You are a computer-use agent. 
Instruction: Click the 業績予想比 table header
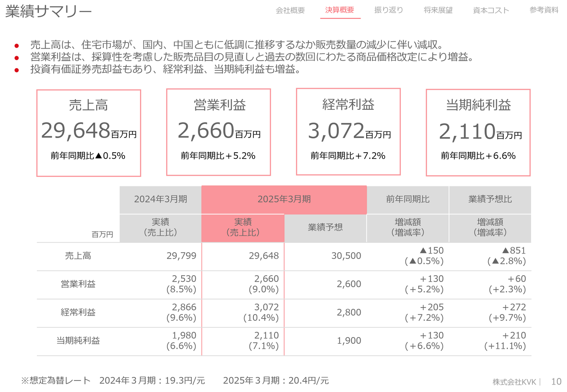[x=490, y=199]
